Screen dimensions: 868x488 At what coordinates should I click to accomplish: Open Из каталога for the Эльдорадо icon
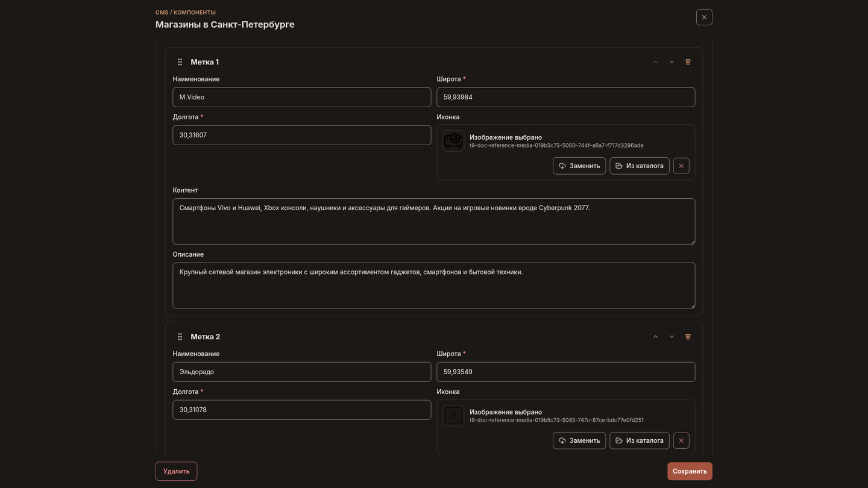[640, 440]
